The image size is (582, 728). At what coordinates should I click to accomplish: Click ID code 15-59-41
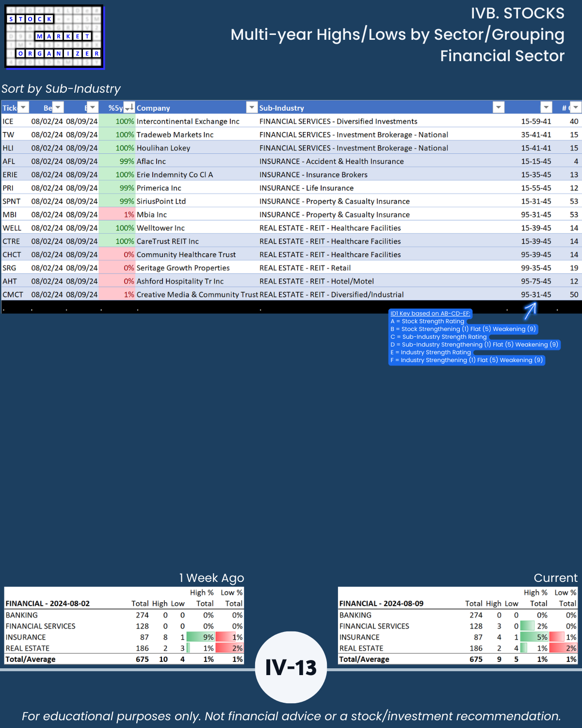[x=536, y=121]
